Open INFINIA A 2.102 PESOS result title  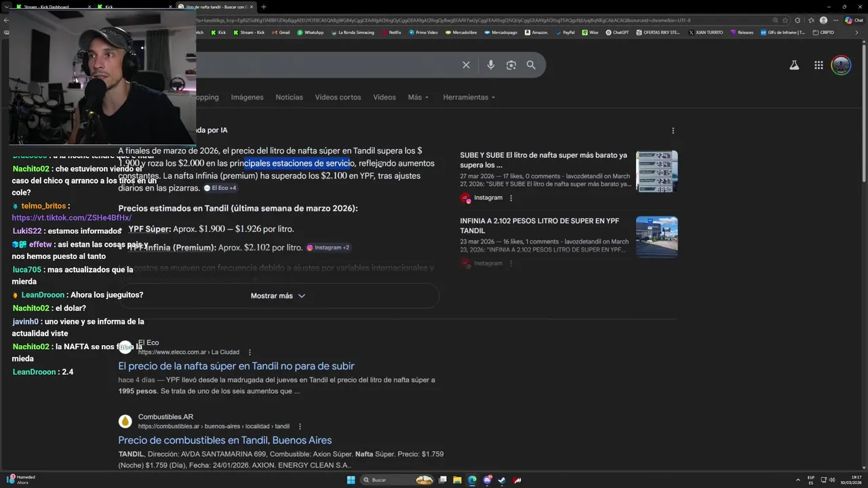click(540, 226)
